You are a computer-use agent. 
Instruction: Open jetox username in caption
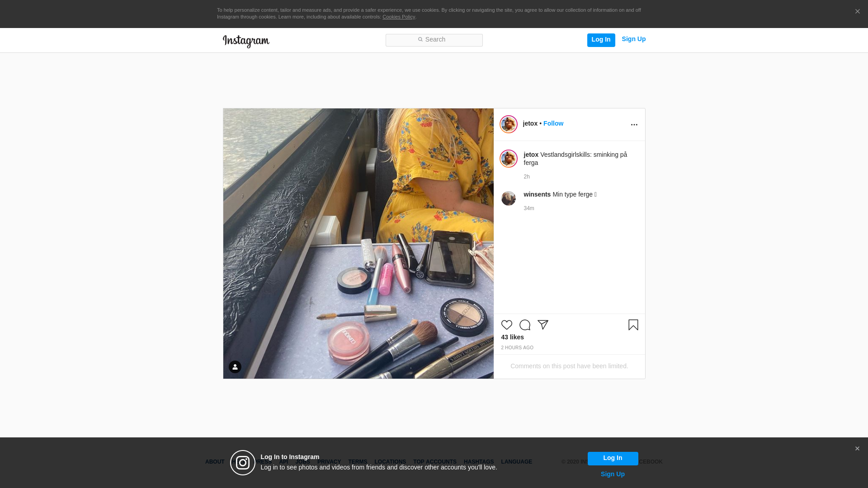531,155
